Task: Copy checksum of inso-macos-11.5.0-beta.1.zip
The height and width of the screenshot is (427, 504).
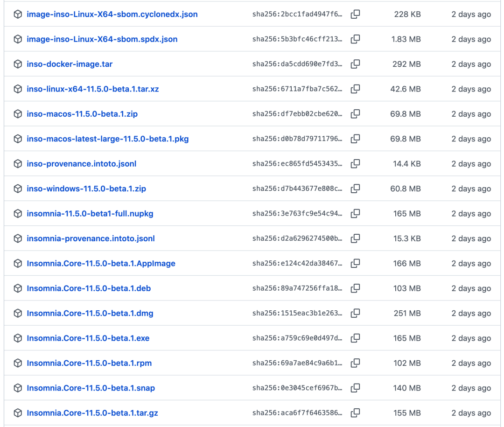Action: (x=355, y=114)
